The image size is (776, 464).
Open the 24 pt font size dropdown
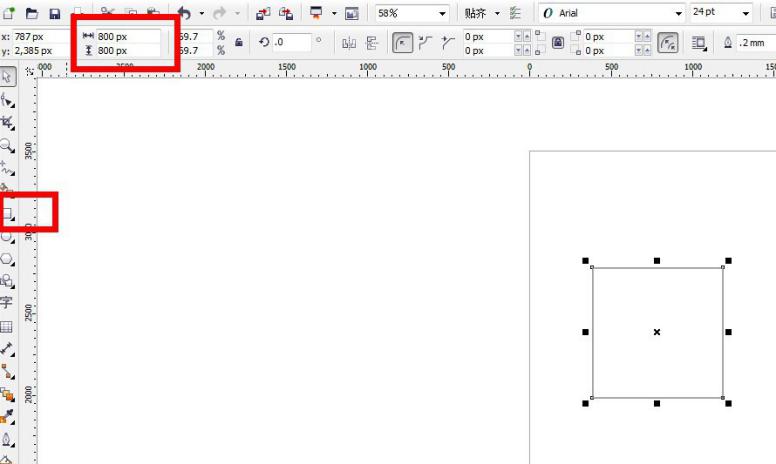coord(746,14)
